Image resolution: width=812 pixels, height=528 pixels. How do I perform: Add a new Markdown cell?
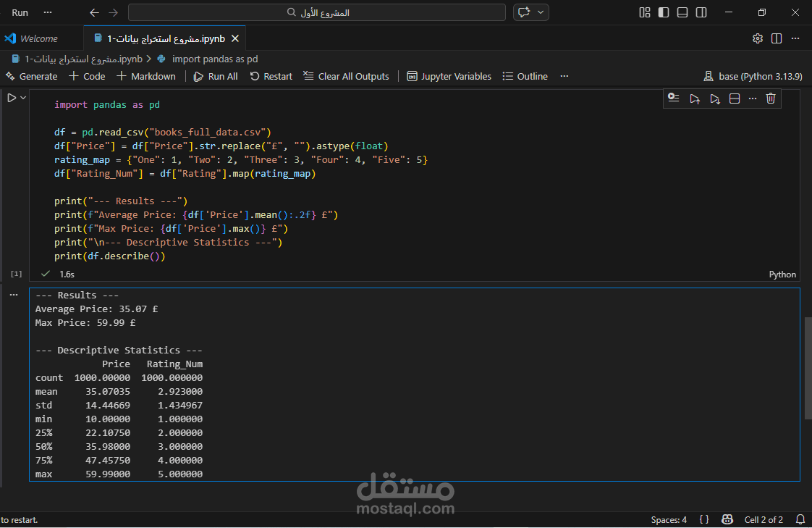pyautogui.click(x=146, y=76)
